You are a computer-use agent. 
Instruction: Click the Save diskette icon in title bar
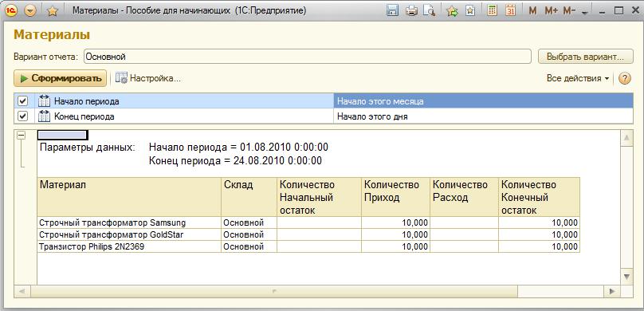coord(393,11)
